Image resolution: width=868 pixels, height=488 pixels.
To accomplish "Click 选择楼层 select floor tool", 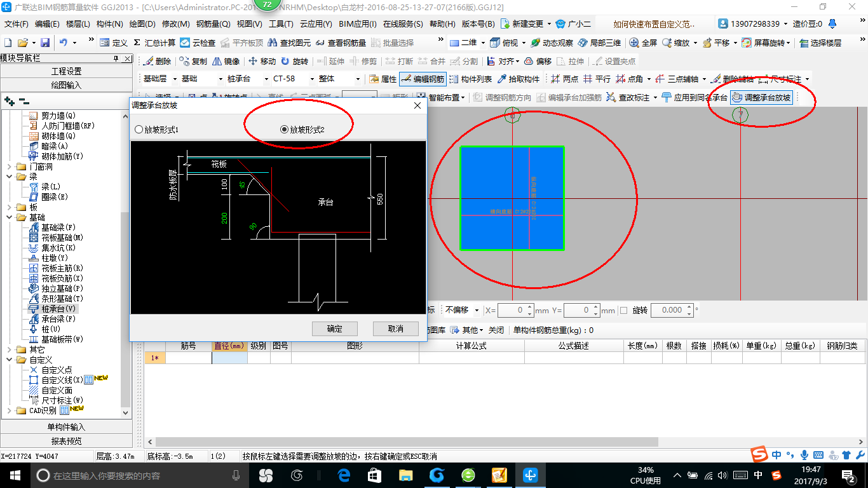I will tap(821, 43).
